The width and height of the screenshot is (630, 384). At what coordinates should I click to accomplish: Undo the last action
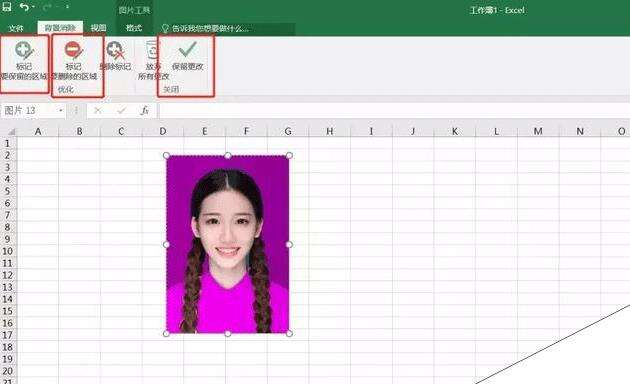pos(25,6)
